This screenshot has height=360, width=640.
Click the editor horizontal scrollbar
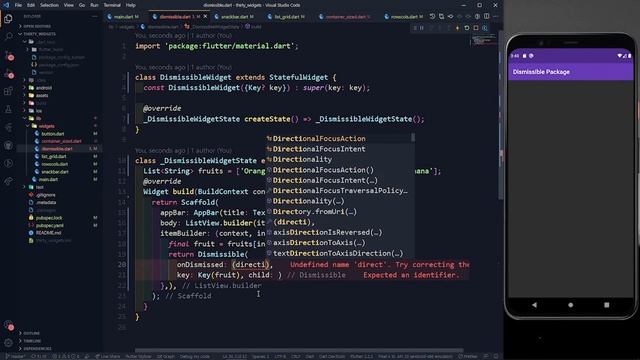[x=299, y=350]
